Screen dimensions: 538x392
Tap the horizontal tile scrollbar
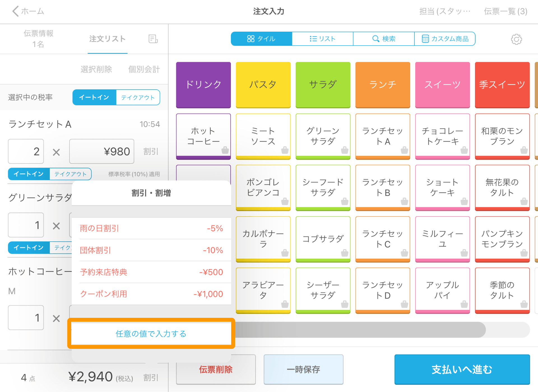tap(360, 330)
